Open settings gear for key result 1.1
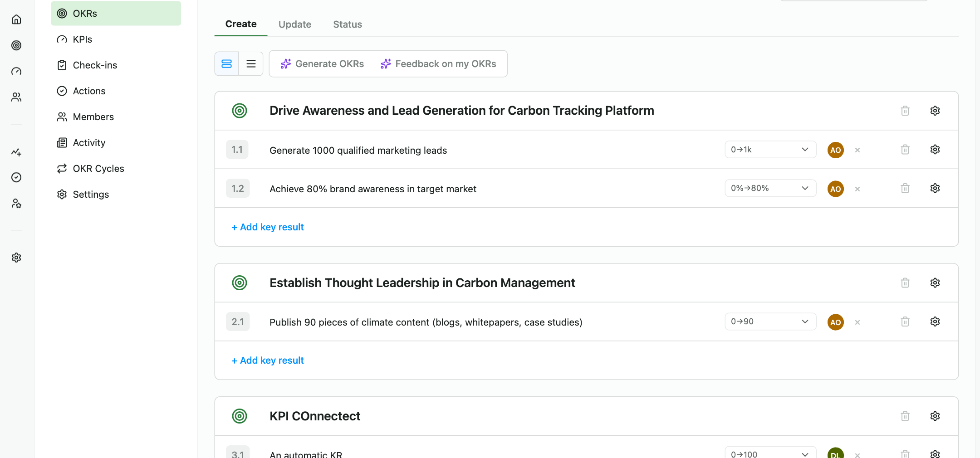980x458 pixels. coord(935,150)
